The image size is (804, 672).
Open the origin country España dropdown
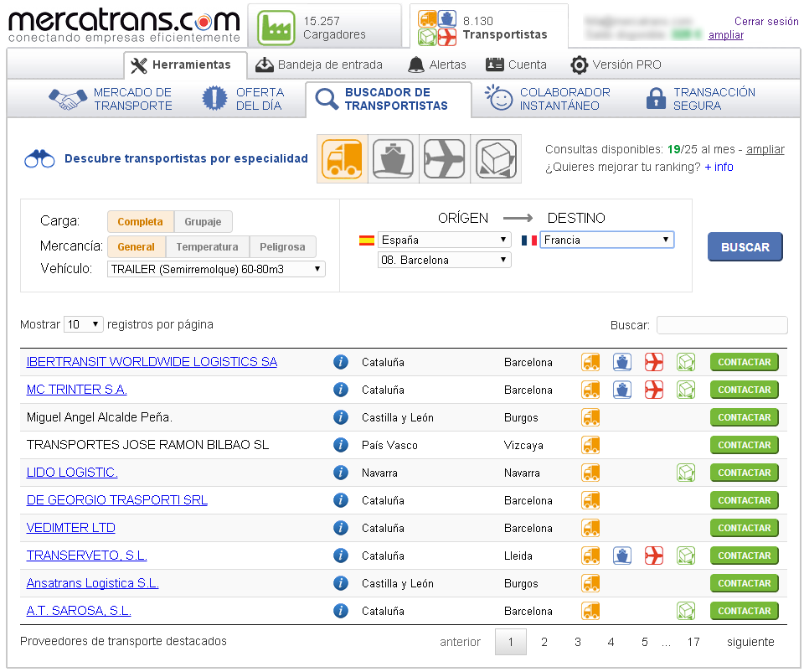pyautogui.click(x=445, y=240)
